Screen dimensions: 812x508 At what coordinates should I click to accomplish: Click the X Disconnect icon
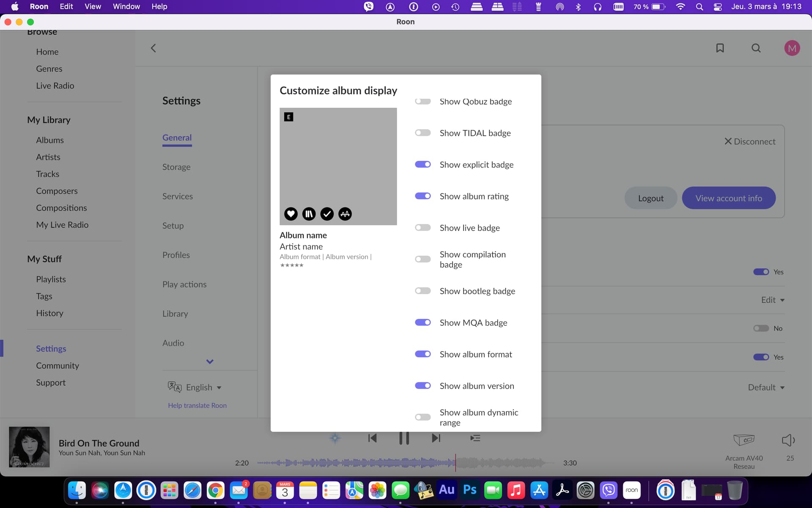[728, 141]
